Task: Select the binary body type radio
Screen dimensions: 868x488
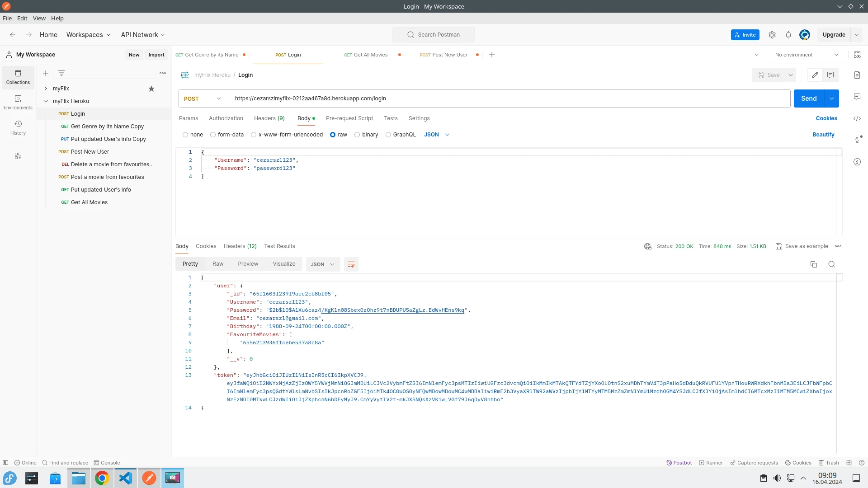Action: point(357,135)
